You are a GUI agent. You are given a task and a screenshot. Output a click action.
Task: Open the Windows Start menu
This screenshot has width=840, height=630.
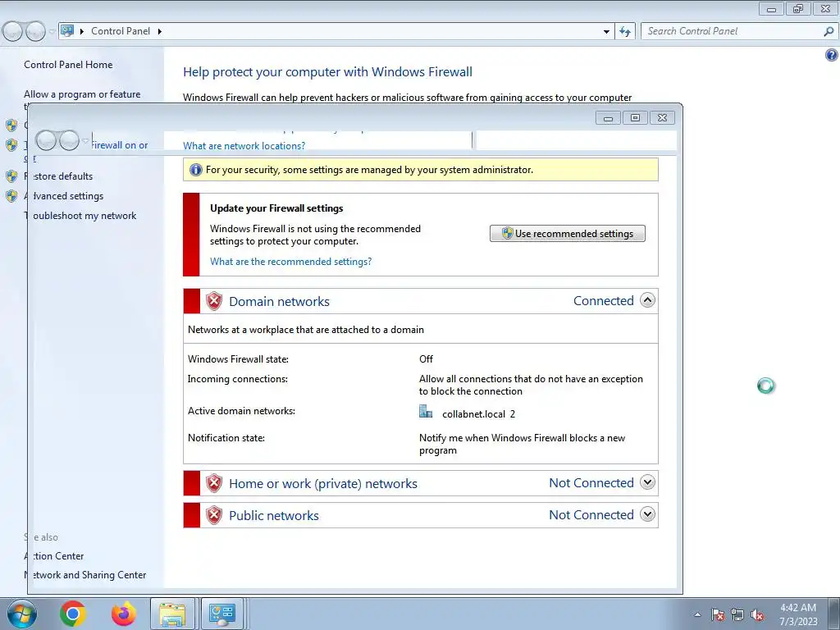click(21, 614)
